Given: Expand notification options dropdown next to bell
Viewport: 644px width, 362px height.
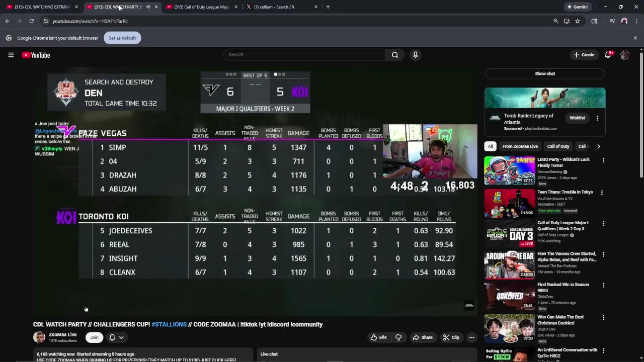Looking at the screenshot, I should [121, 337].
